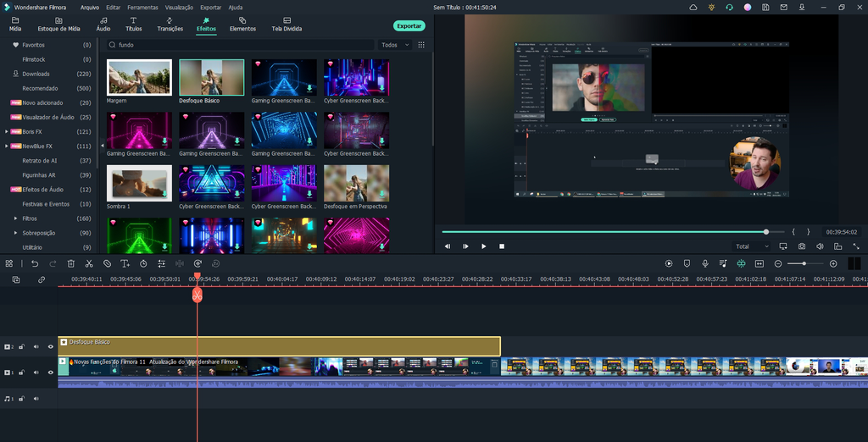Expand the Sobreposição category arrow
Screen dimensions: 868x442
15,233
